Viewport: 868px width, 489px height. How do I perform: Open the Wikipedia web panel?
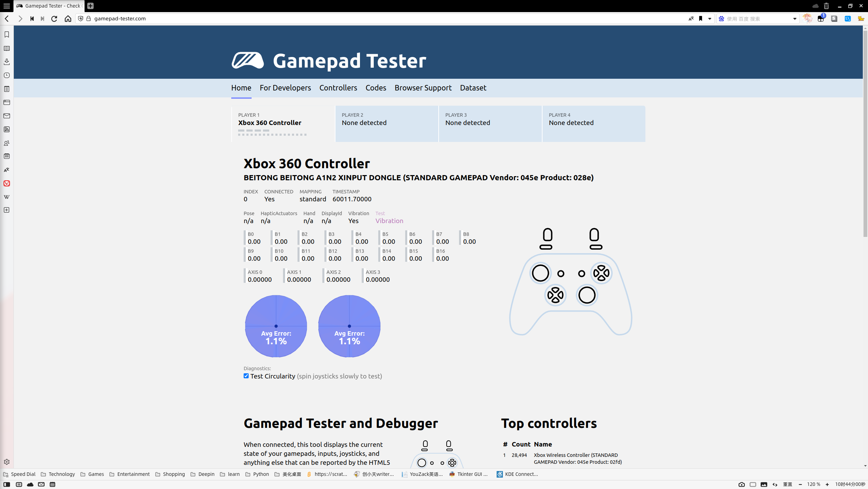coord(7,197)
